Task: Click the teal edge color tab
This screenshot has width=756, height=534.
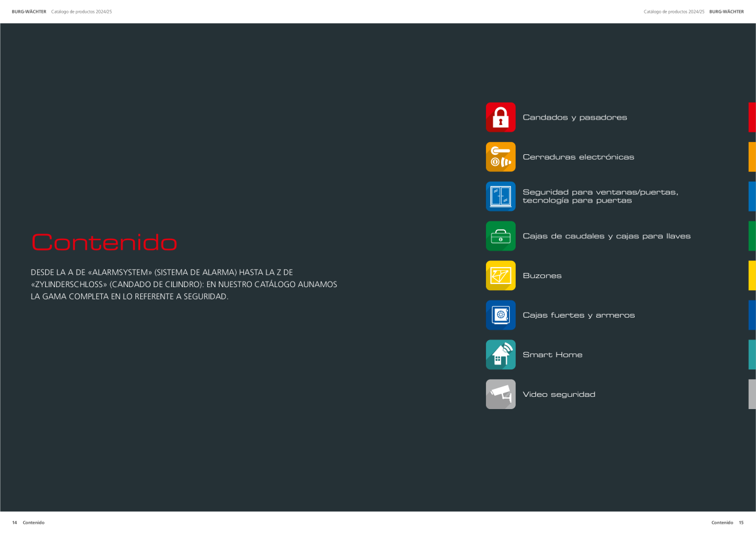Action: [x=752, y=355]
